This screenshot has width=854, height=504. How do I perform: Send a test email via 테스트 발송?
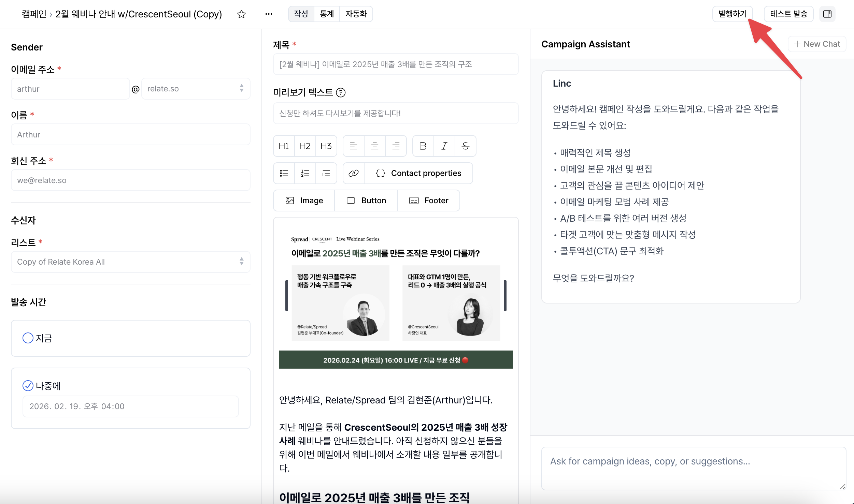click(788, 14)
